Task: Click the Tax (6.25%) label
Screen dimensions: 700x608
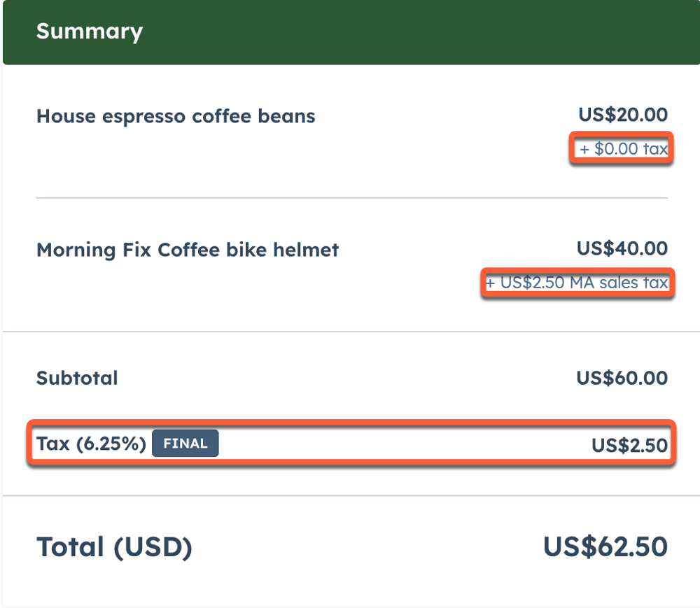Action: click(91, 444)
